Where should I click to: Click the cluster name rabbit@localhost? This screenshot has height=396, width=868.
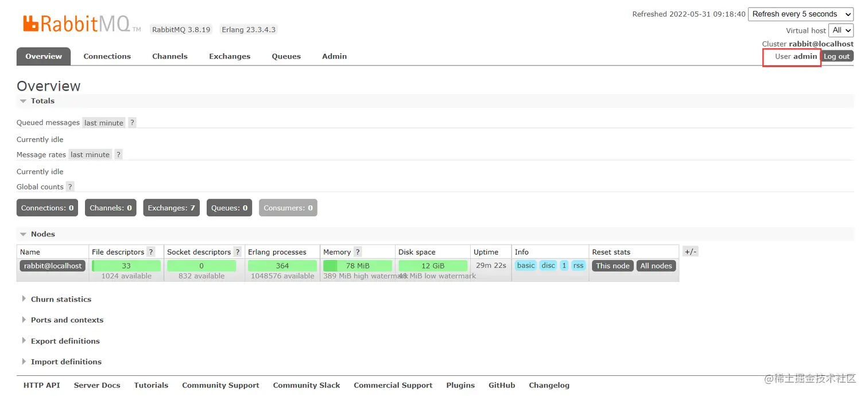click(x=821, y=44)
